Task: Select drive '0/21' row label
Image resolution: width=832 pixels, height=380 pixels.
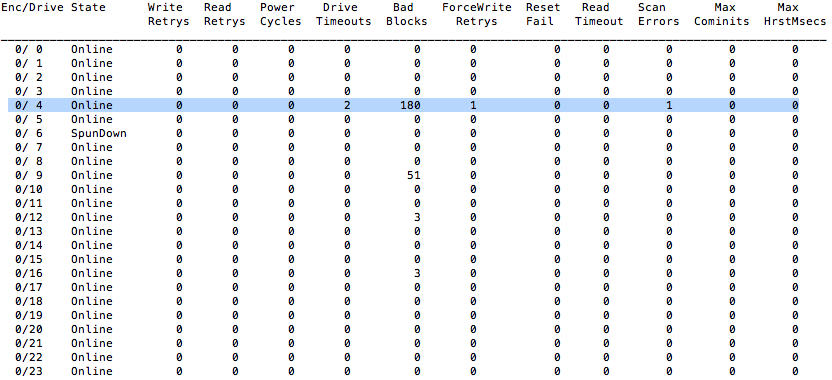Action: click(29, 343)
